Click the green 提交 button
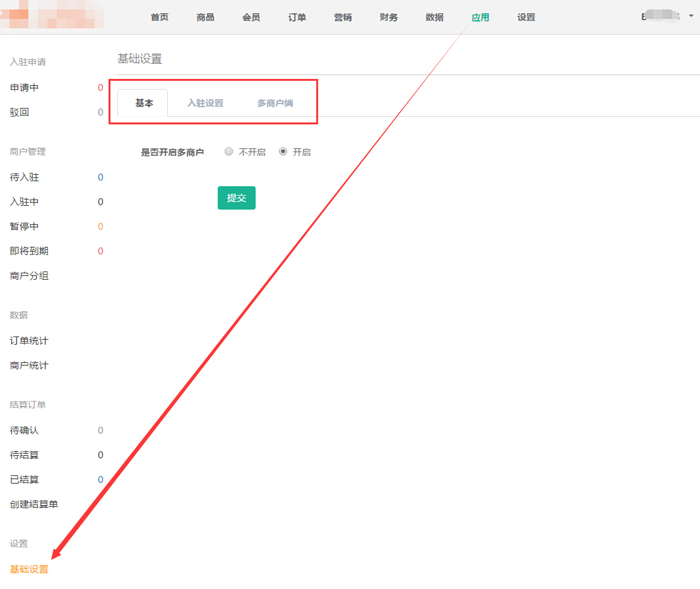 pyautogui.click(x=236, y=198)
